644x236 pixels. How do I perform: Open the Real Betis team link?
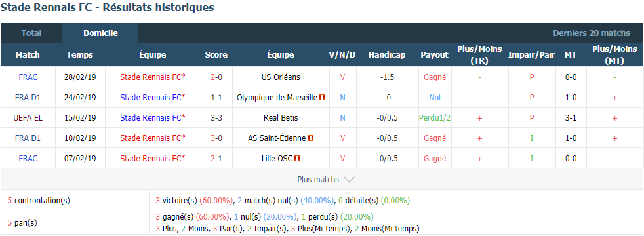(x=281, y=118)
